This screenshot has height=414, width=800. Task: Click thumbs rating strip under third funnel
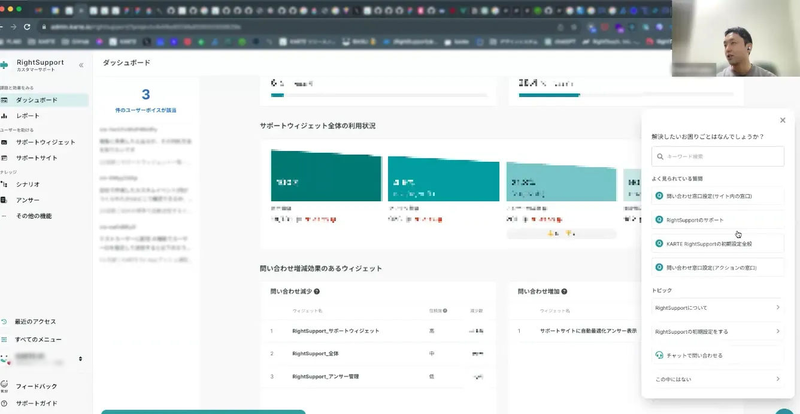pyautogui.click(x=561, y=233)
